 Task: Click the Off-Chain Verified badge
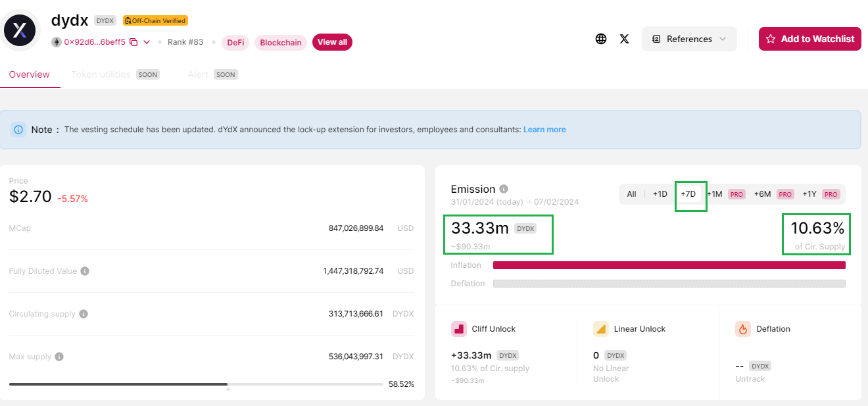coord(155,20)
